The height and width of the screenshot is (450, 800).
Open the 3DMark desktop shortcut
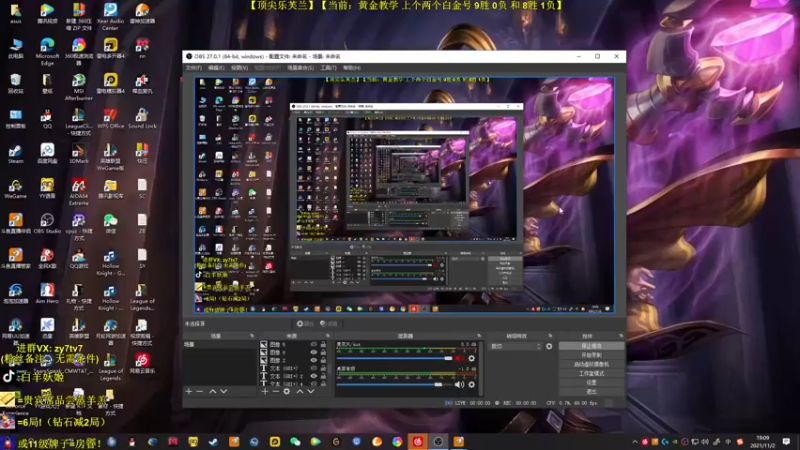pos(79,154)
